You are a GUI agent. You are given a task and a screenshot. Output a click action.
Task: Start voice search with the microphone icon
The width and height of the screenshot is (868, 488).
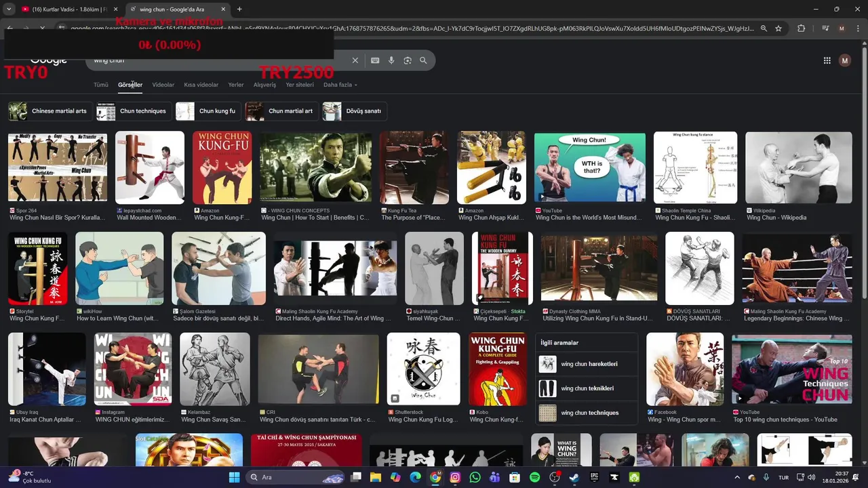pos(391,60)
